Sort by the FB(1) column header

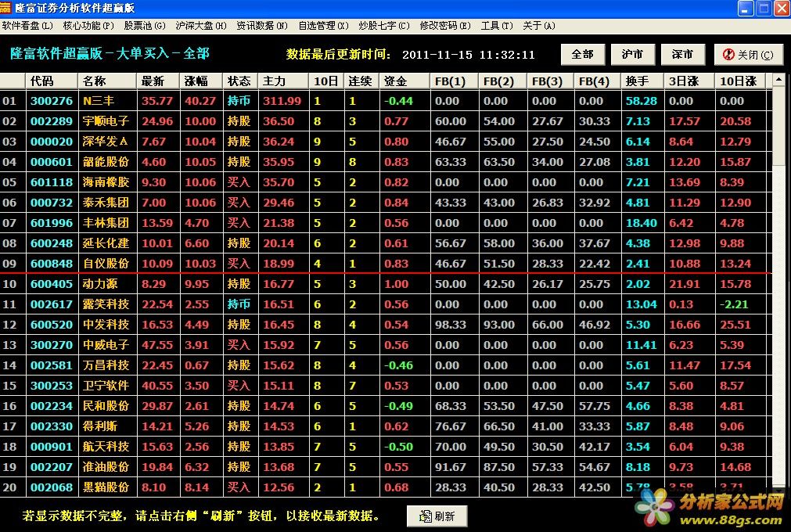click(x=454, y=81)
